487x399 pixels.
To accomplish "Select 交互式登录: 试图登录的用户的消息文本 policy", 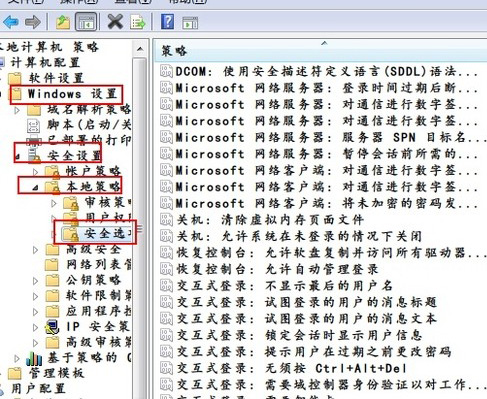I will [x=307, y=319].
